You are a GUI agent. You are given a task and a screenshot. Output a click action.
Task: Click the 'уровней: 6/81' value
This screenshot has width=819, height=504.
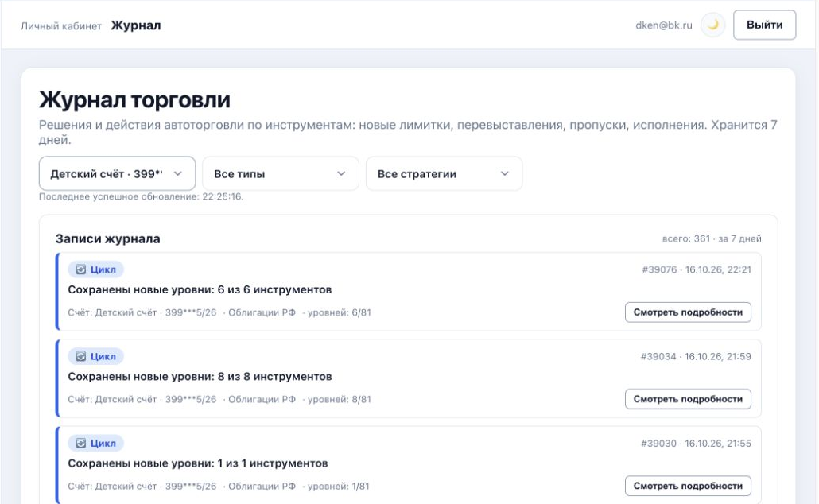pyautogui.click(x=339, y=312)
